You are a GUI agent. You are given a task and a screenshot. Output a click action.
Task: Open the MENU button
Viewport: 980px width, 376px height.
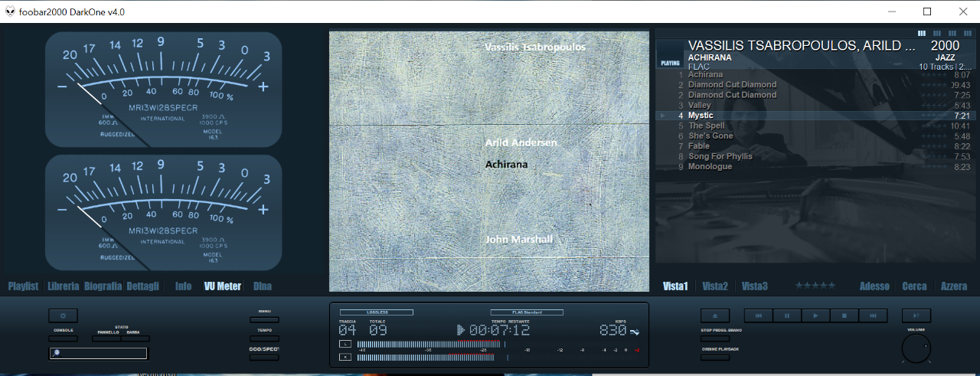click(x=265, y=319)
